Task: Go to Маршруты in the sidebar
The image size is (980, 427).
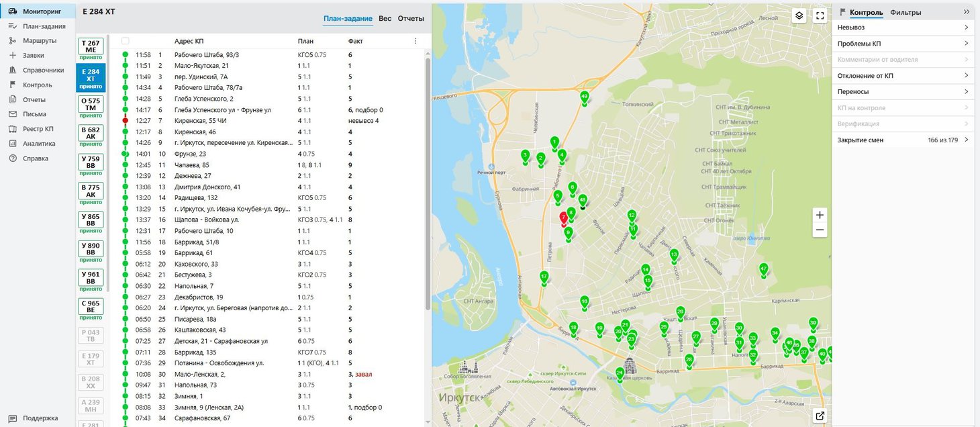Action: pos(39,41)
